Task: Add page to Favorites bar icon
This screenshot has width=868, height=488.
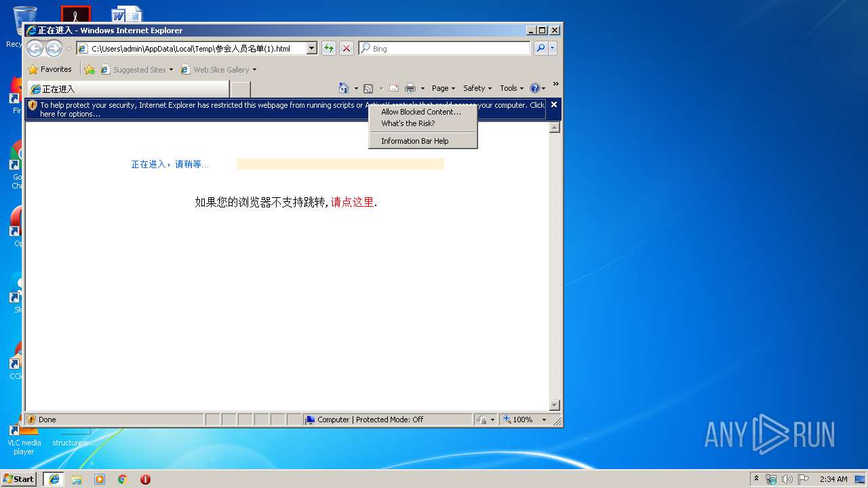Action: click(x=90, y=69)
